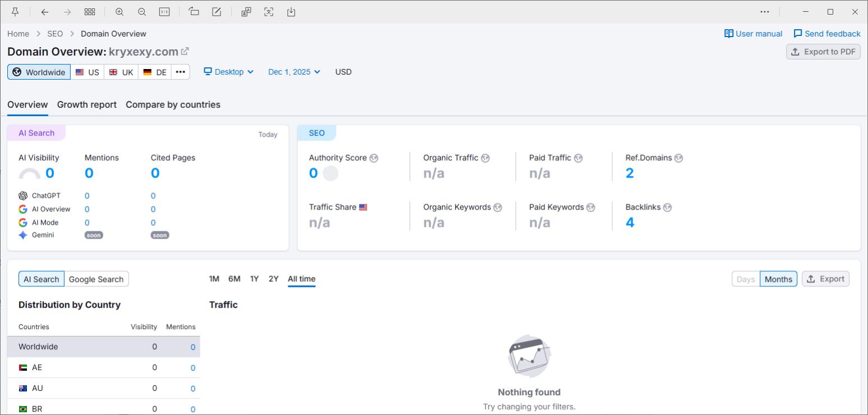Switch chart granularity to Months
868x415 pixels.
778,279
